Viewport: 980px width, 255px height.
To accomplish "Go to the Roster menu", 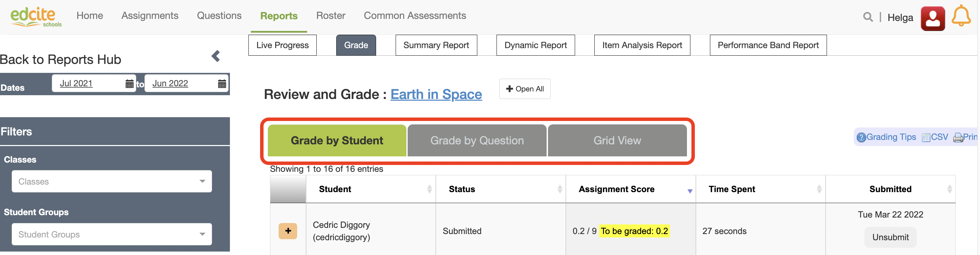I will (330, 15).
